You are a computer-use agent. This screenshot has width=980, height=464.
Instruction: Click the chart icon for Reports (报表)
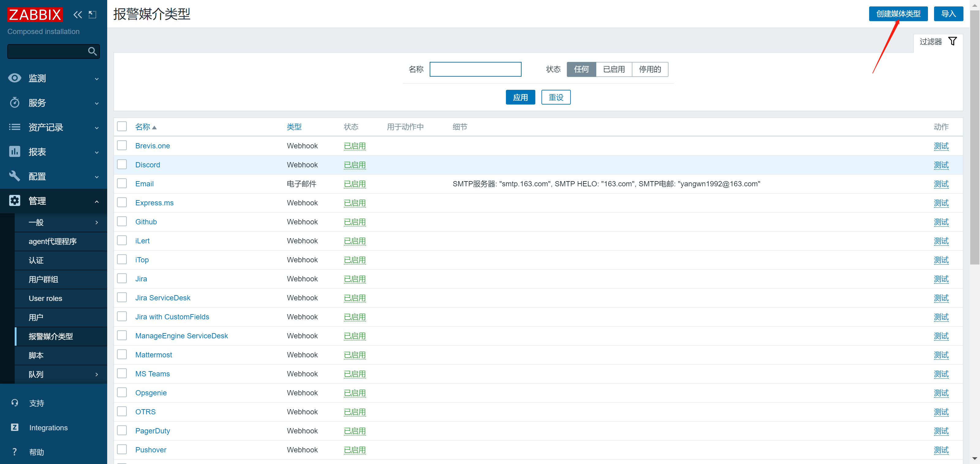tap(14, 151)
